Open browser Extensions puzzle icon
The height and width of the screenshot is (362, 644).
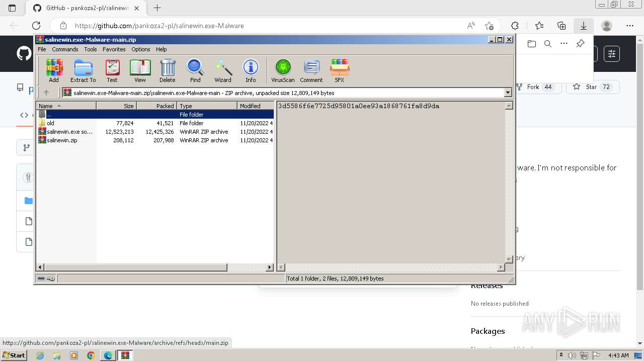point(515,26)
